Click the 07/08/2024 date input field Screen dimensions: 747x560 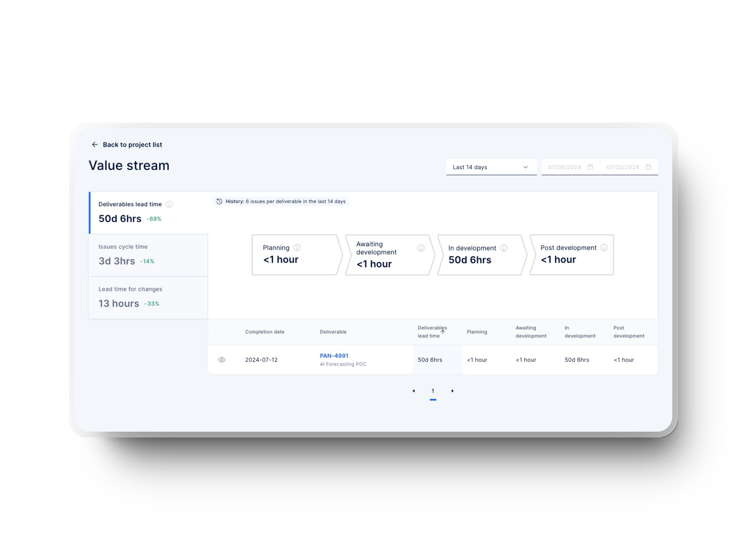564,167
